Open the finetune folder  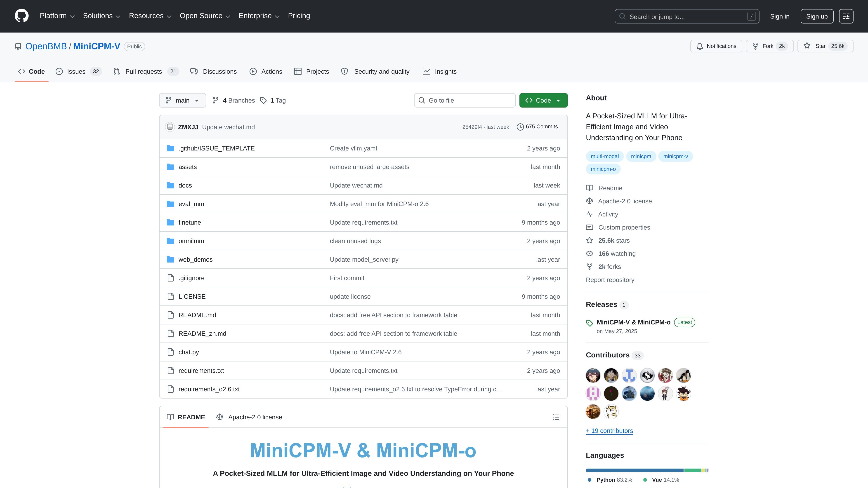189,223
